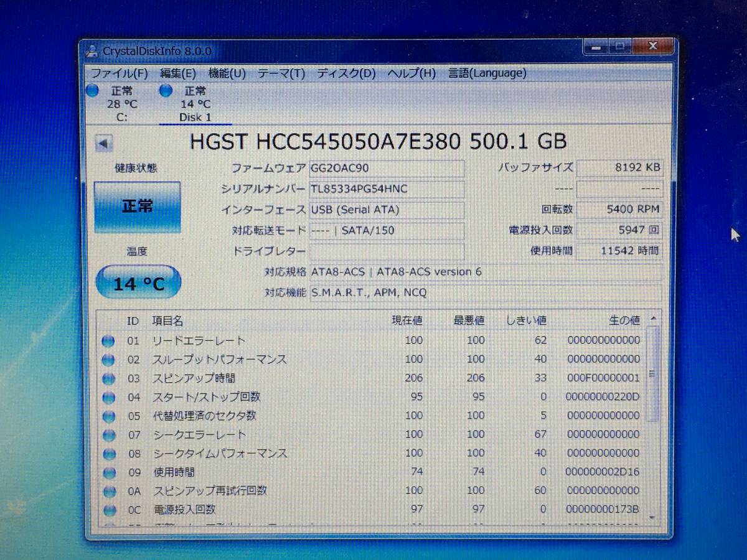Click the blue status orb for Disk 1
747x560 pixels.
[x=166, y=91]
